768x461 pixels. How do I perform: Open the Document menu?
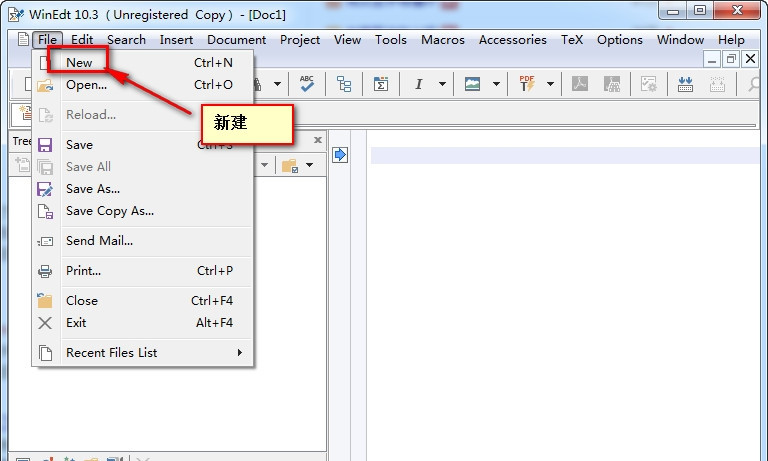pos(236,40)
